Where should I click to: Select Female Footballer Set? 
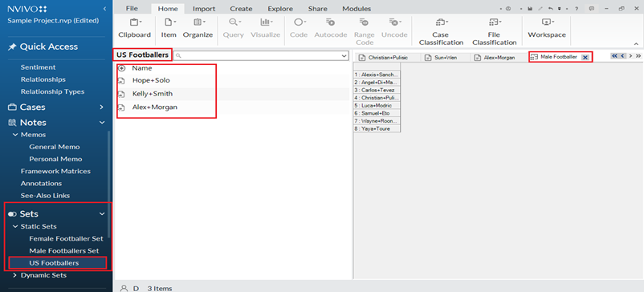click(66, 238)
